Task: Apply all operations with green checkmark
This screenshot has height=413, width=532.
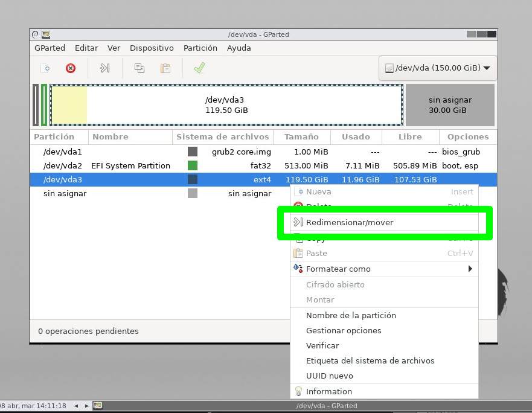Action: tap(199, 68)
